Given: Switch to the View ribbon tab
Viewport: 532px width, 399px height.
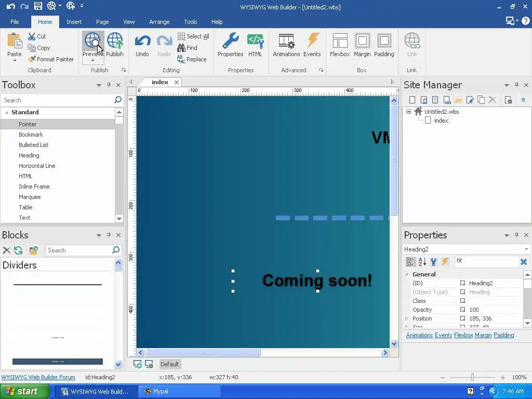Looking at the screenshot, I should click(x=129, y=22).
